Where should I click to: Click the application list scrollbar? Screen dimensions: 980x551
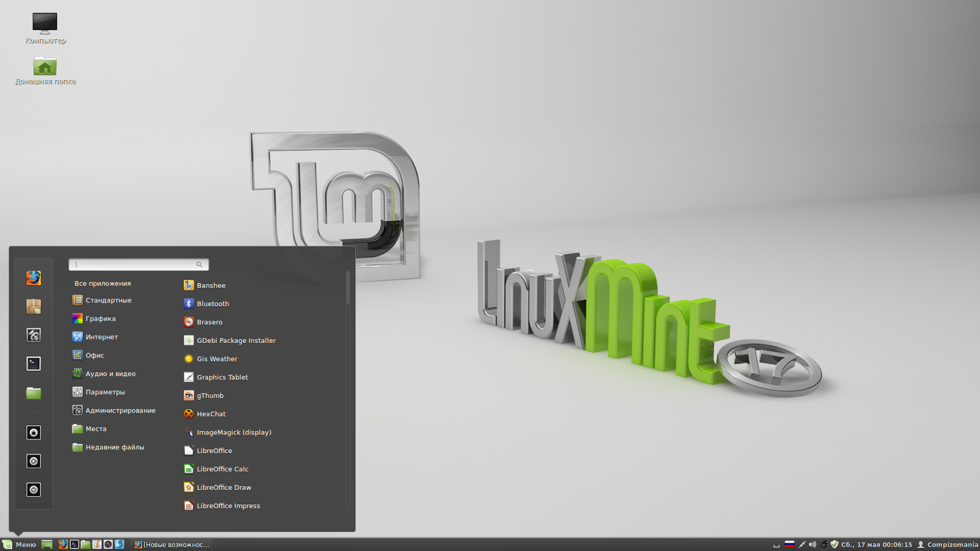click(x=348, y=288)
